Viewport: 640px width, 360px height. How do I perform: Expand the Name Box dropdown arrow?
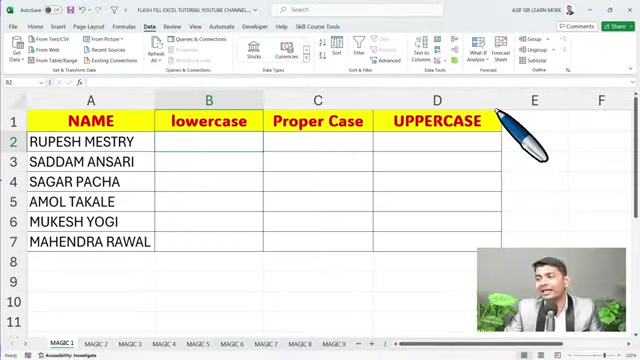click(x=41, y=82)
